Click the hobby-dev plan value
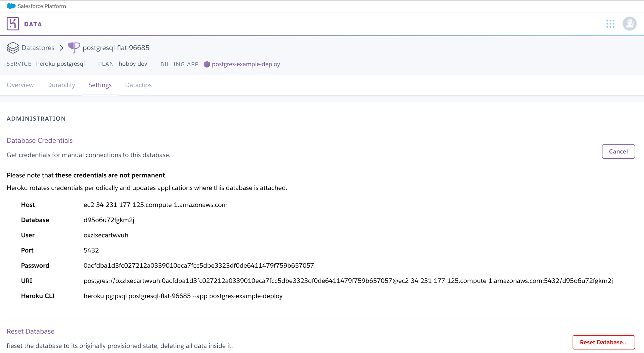The width and height of the screenshot is (644, 353). [133, 64]
